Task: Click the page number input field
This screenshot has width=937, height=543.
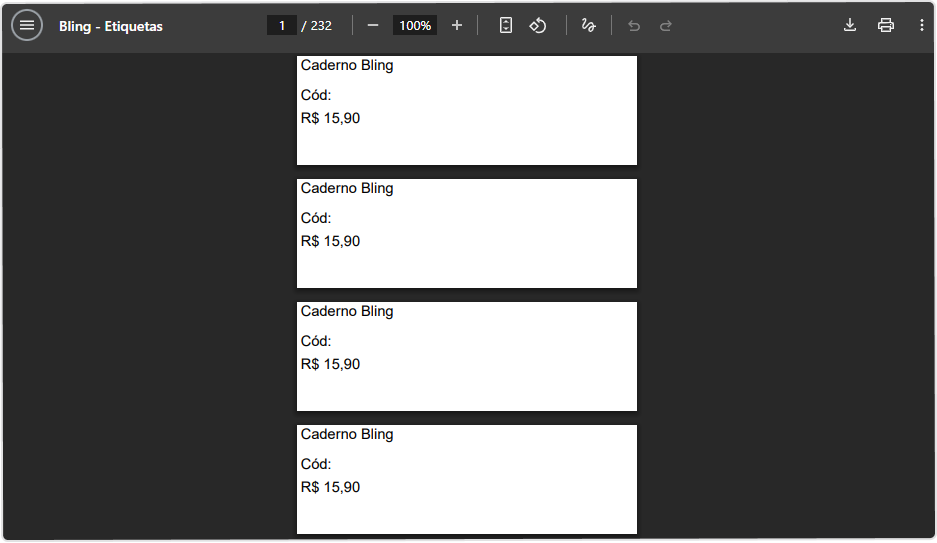Action: [x=281, y=26]
